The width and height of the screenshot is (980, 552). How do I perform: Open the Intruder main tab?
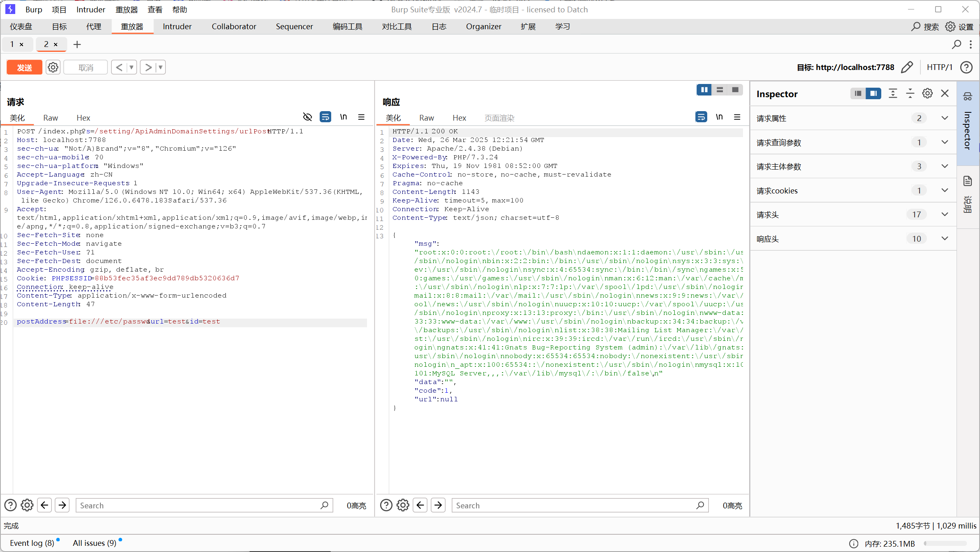[x=177, y=27]
